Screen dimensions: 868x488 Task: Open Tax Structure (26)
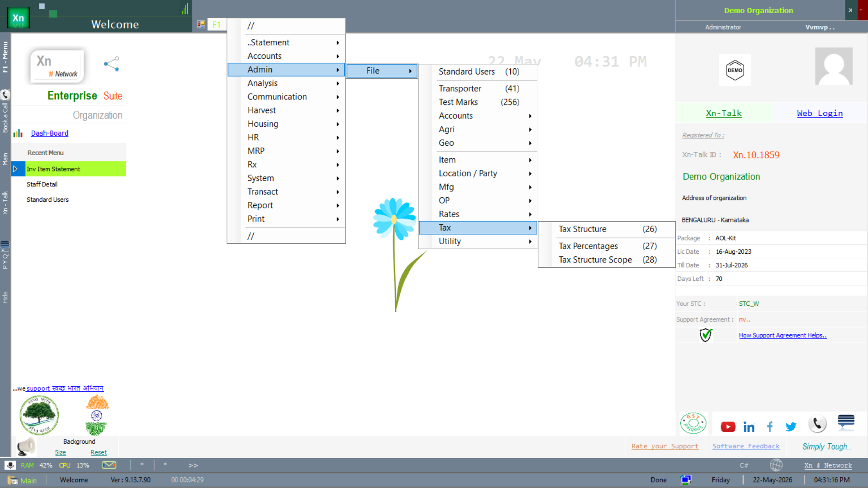607,229
